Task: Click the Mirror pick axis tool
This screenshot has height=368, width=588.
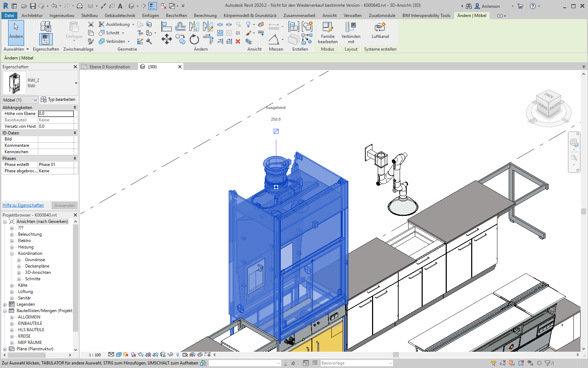Action: point(194,27)
